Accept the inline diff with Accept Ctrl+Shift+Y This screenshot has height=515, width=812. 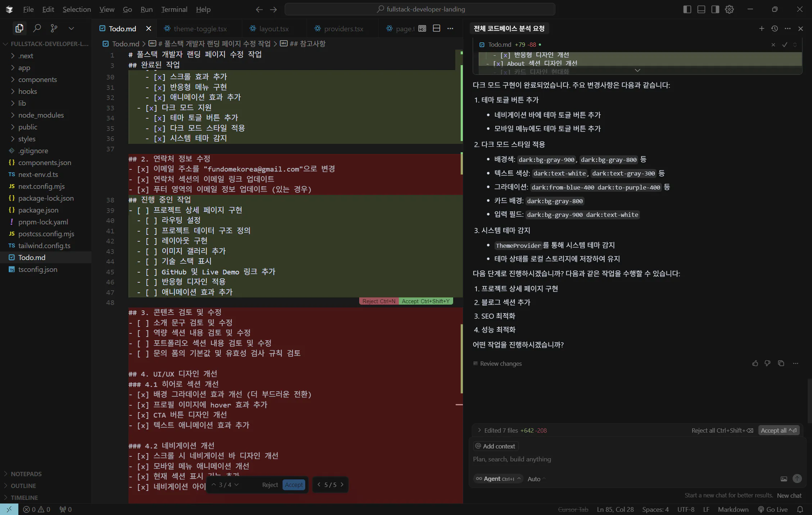pos(426,301)
